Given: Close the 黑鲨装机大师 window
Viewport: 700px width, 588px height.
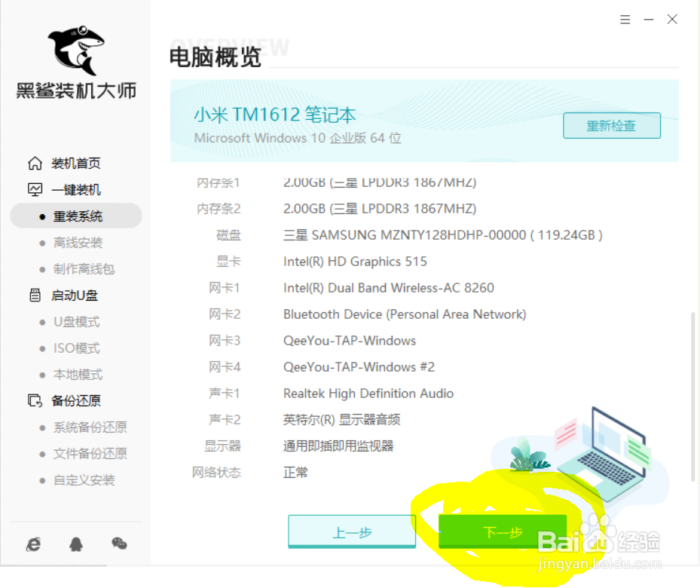Looking at the screenshot, I should pyautogui.click(x=672, y=19).
